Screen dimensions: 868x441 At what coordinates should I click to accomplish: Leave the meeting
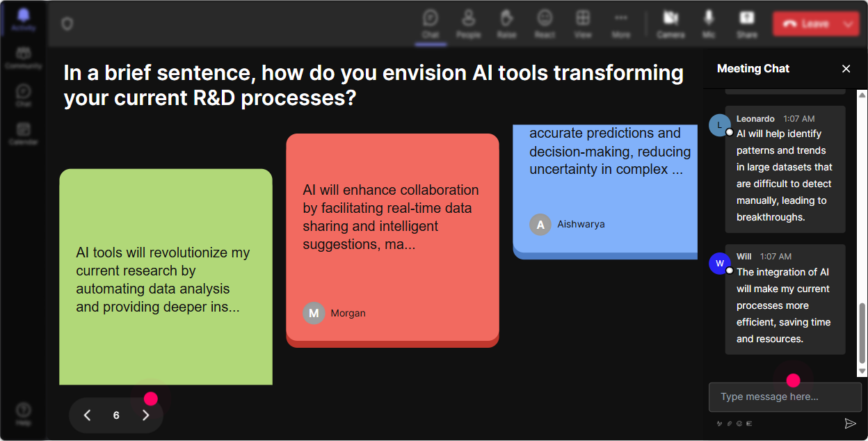pyautogui.click(x=805, y=24)
